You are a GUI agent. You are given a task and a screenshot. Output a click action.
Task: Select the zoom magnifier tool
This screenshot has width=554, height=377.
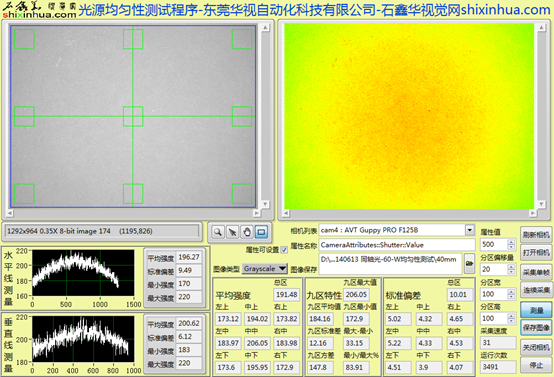(x=218, y=232)
